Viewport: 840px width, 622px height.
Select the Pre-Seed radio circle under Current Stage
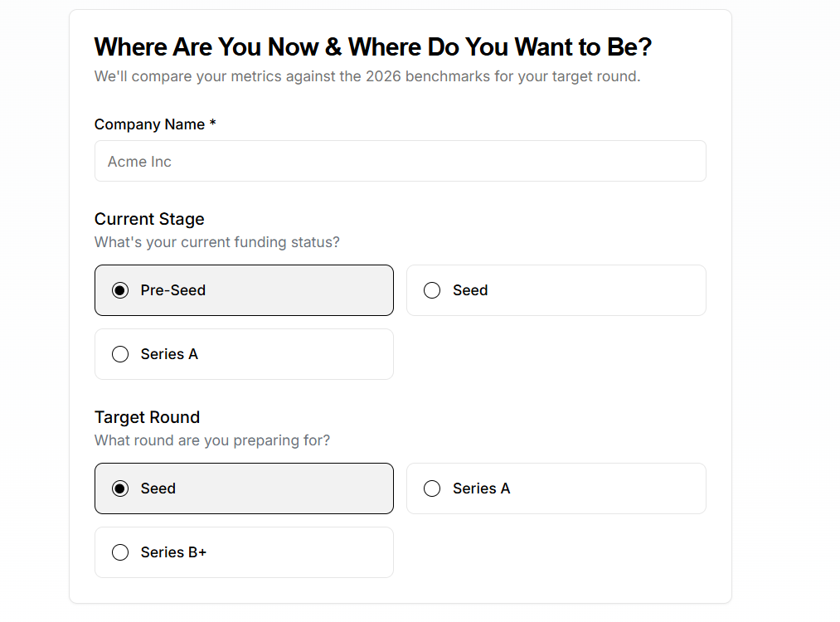pyautogui.click(x=120, y=290)
